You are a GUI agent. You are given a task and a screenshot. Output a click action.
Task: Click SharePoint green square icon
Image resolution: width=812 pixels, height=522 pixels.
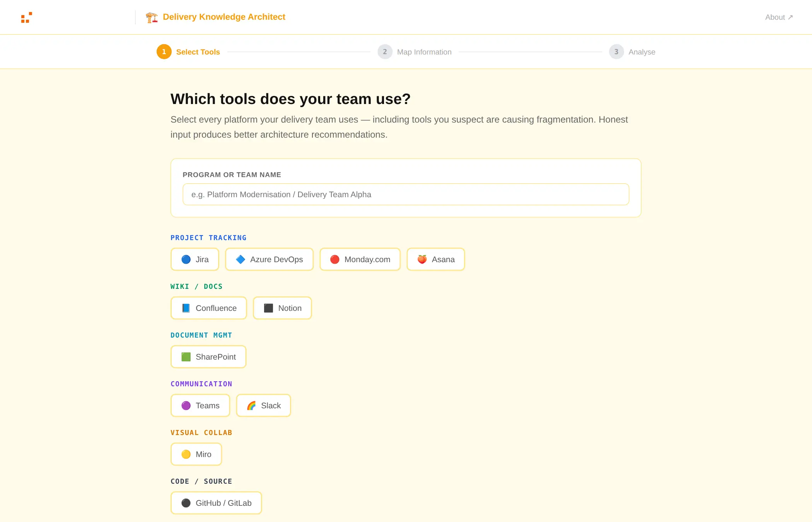(186, 357)
